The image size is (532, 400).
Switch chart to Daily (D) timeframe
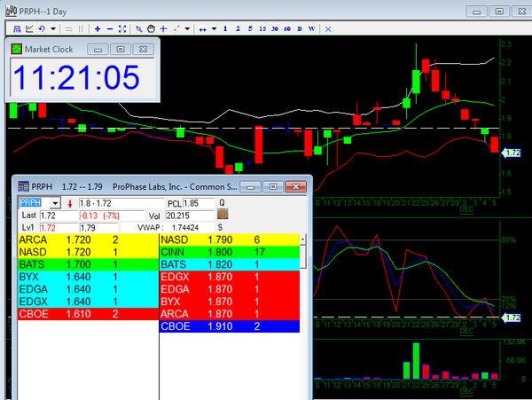click(300, 29)
